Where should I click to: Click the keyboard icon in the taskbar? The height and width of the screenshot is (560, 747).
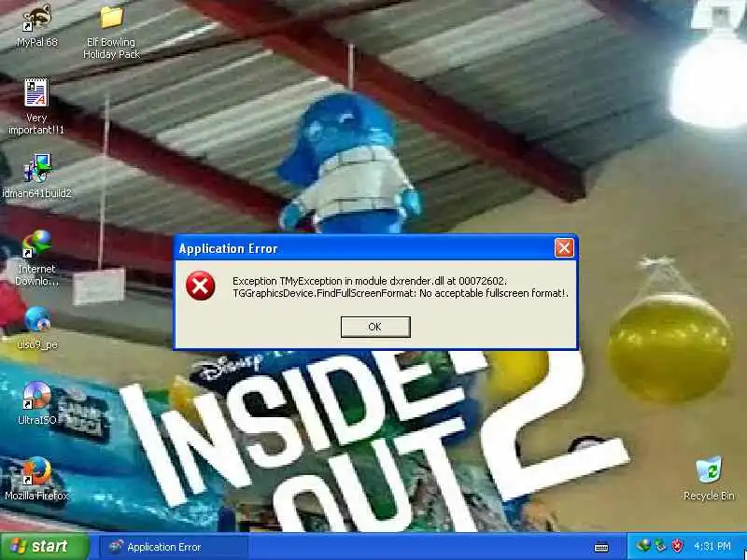click(x=601, y=547)
